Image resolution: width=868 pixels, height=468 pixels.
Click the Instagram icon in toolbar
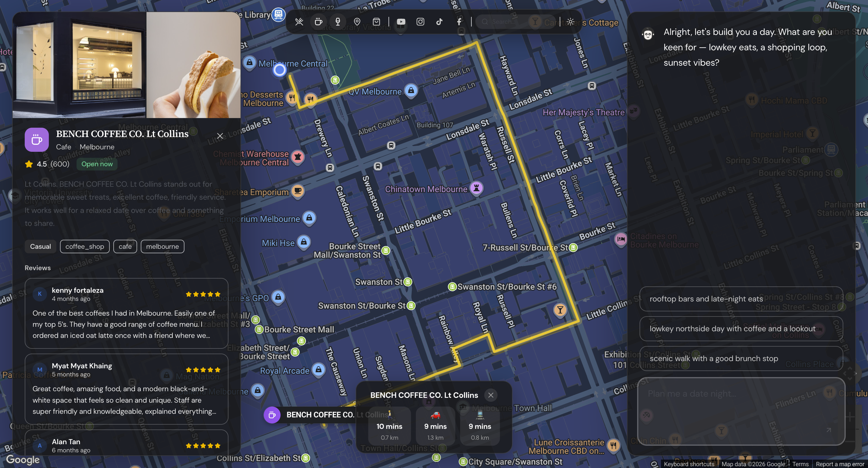(420, 22)
